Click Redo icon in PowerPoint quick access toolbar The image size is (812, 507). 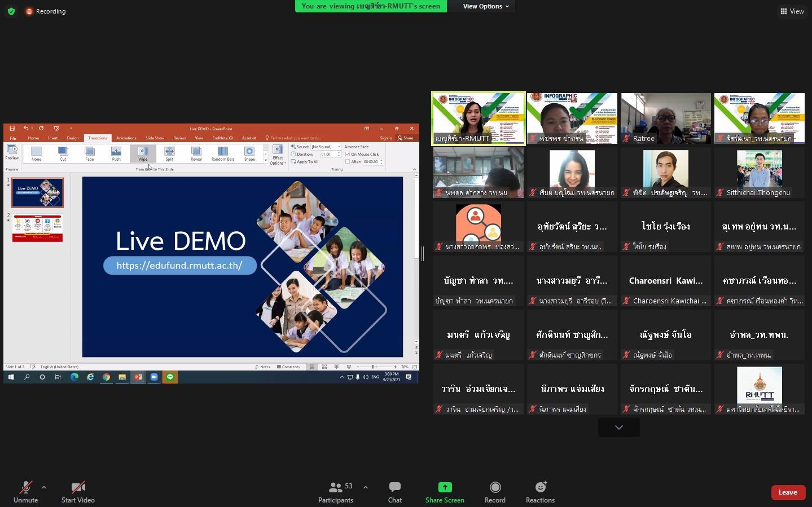(x=41, y=129)
